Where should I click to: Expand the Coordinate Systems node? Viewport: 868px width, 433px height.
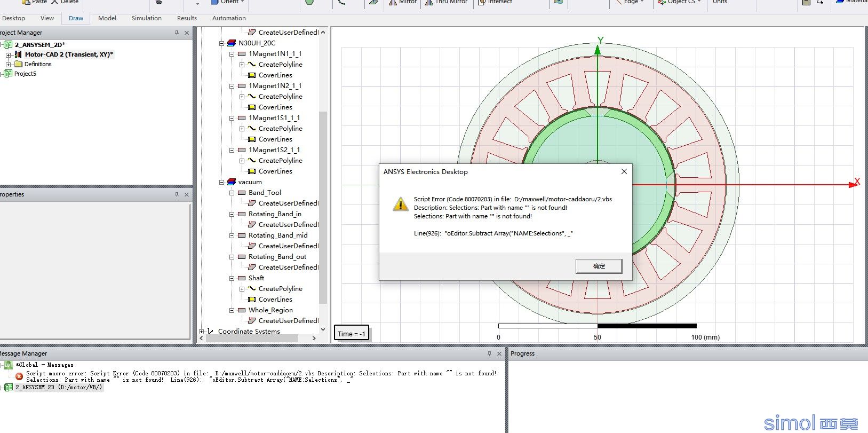[202, 332]
